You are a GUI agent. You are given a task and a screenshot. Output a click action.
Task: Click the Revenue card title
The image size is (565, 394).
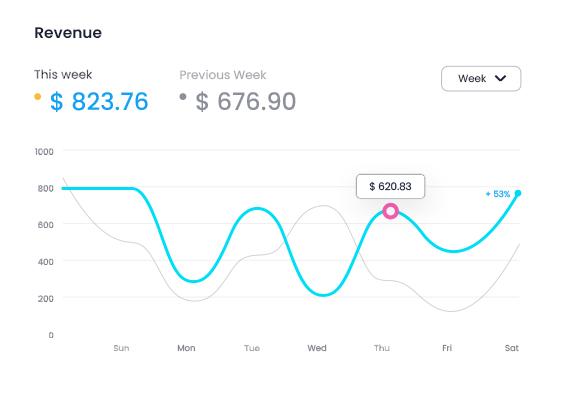[68, 33]
